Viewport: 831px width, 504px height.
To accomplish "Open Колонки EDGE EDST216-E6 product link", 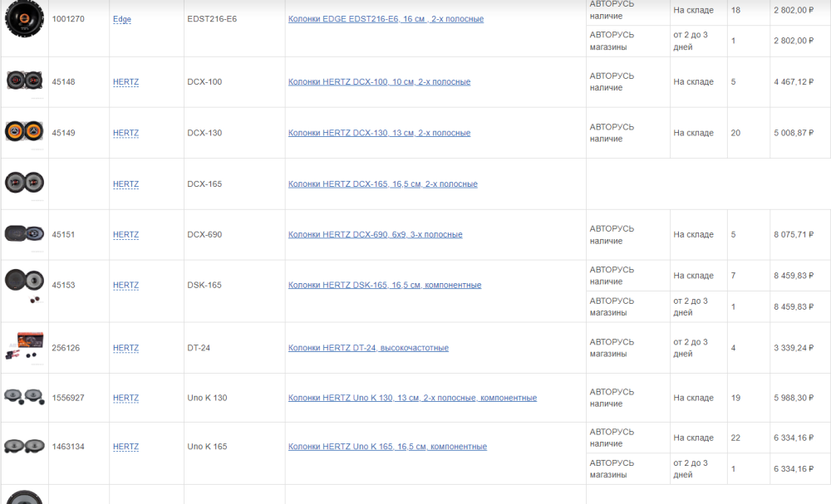I will 386,19.
